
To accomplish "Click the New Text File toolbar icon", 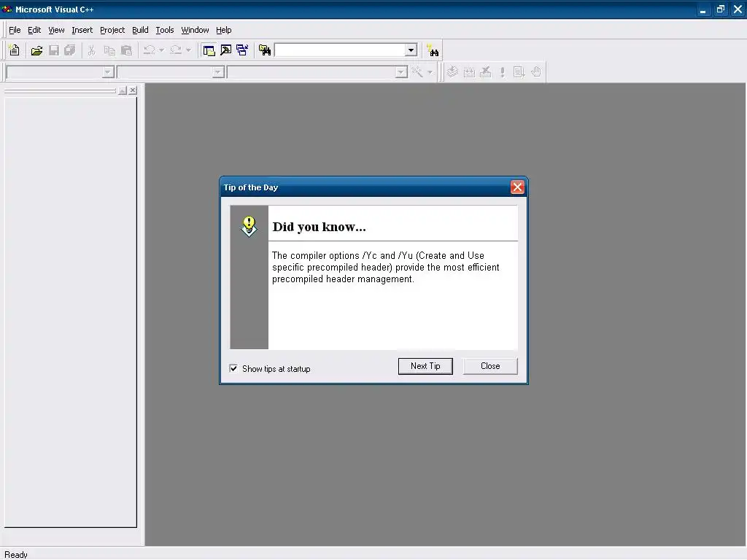I will click(x=15, y=50).
